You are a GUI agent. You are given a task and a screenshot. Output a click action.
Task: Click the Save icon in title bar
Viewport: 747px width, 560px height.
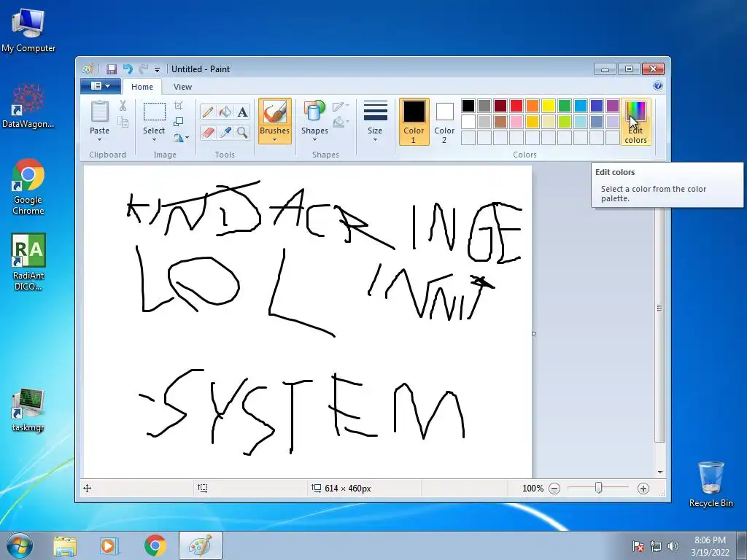point(112,69)
